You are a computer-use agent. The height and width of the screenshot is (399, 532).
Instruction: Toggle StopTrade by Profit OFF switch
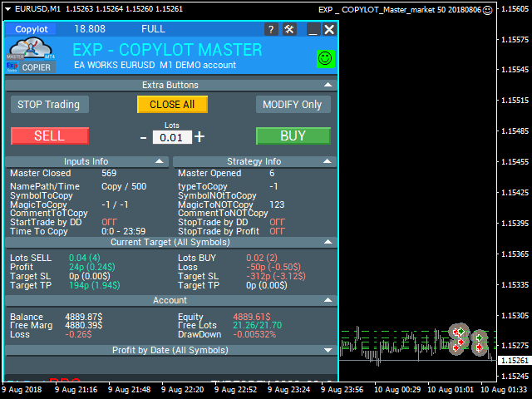tap(277, 231)
